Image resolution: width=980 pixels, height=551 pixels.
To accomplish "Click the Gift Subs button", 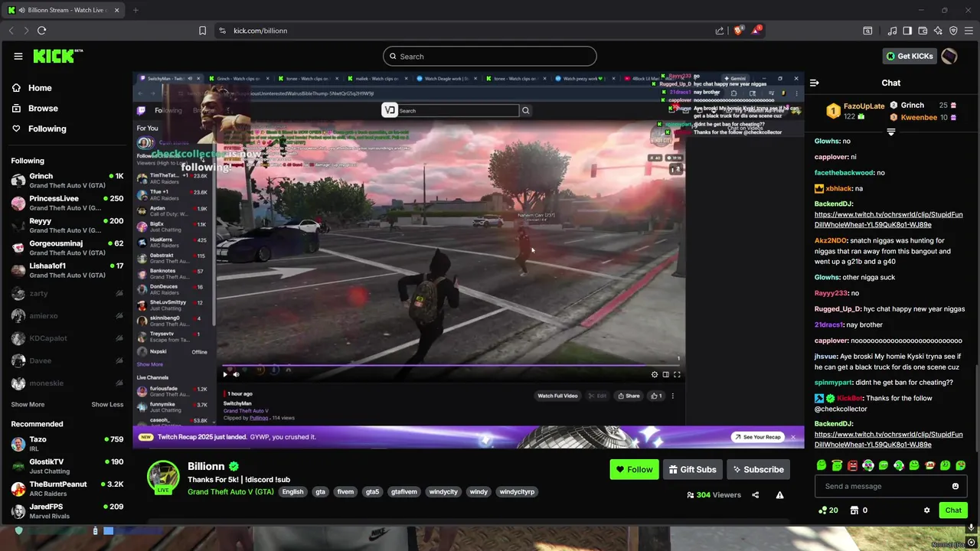I will point(692,469).
